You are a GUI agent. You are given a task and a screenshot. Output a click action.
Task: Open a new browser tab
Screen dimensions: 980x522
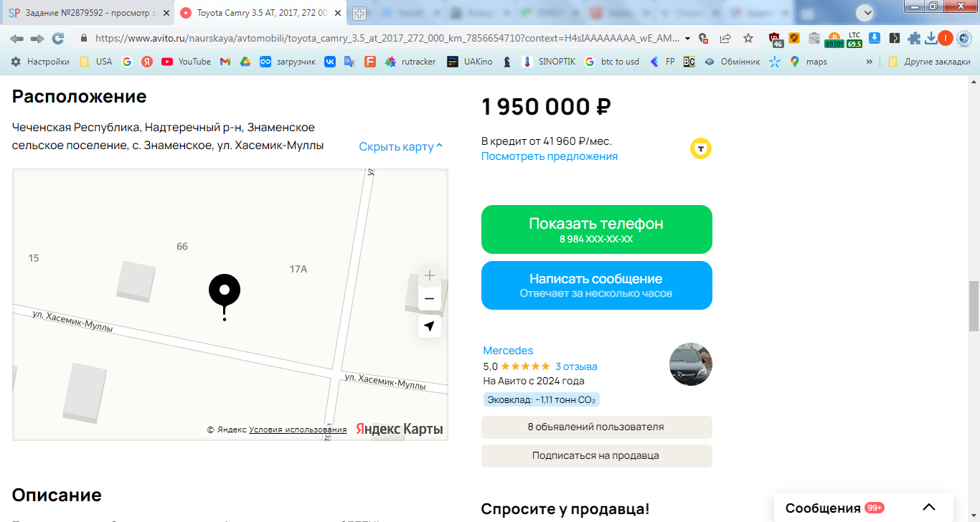(x=359, y=13)
